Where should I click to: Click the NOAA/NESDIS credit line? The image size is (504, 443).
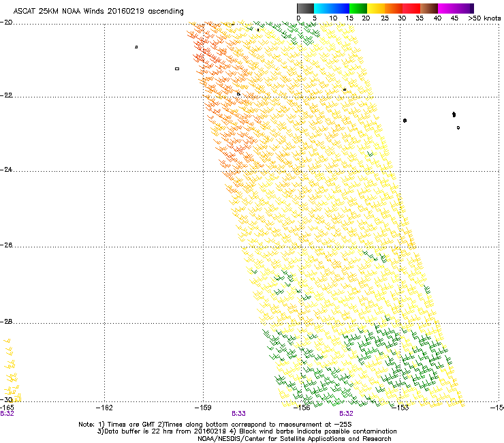click(294, 439)
